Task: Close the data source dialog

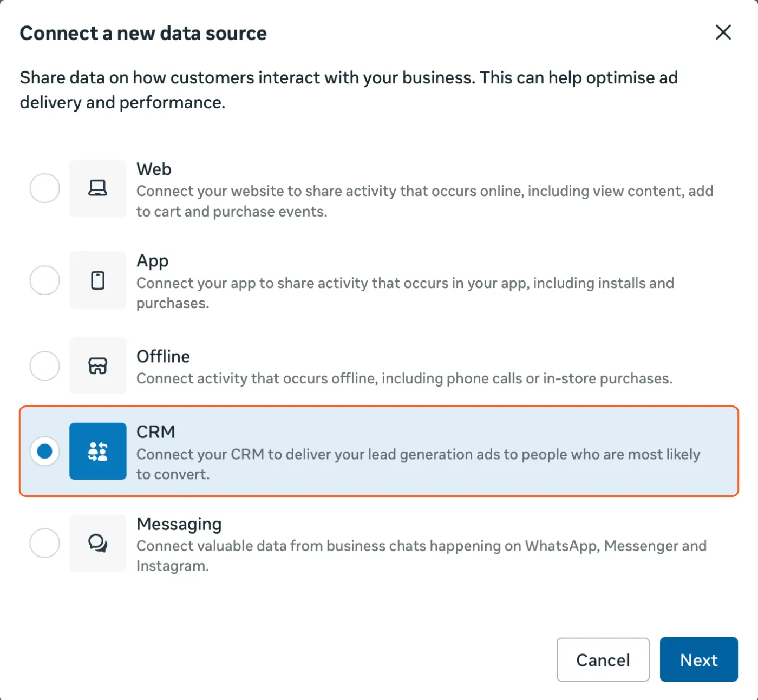Action: click(x=723, y=32)
